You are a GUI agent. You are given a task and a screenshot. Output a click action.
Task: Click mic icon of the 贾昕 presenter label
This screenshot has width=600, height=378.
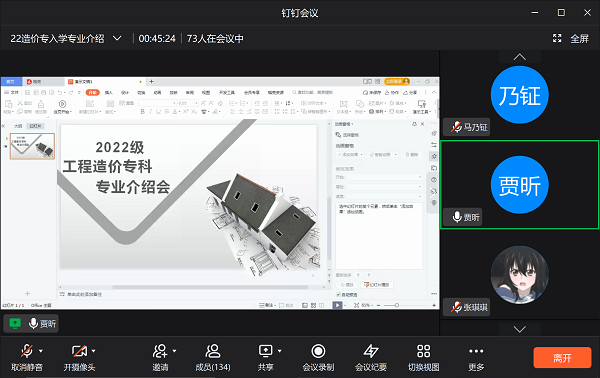click(33, 324)
